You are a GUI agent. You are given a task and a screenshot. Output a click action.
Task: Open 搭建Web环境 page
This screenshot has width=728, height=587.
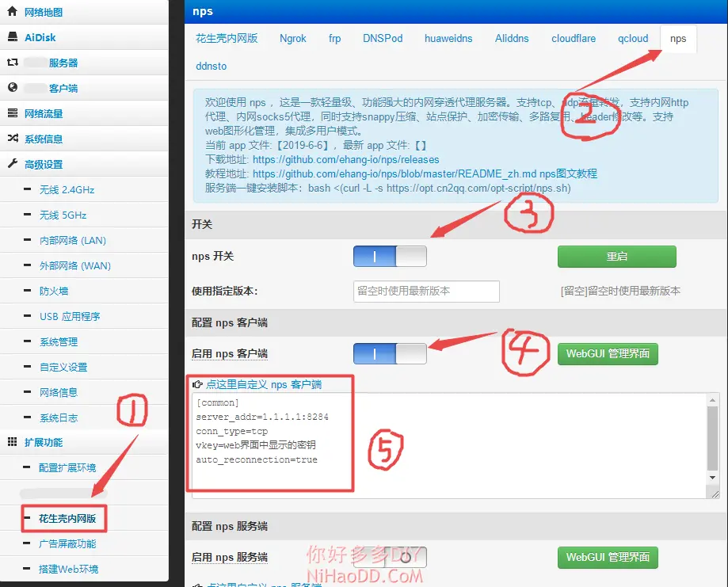click(x=68, y=569)
